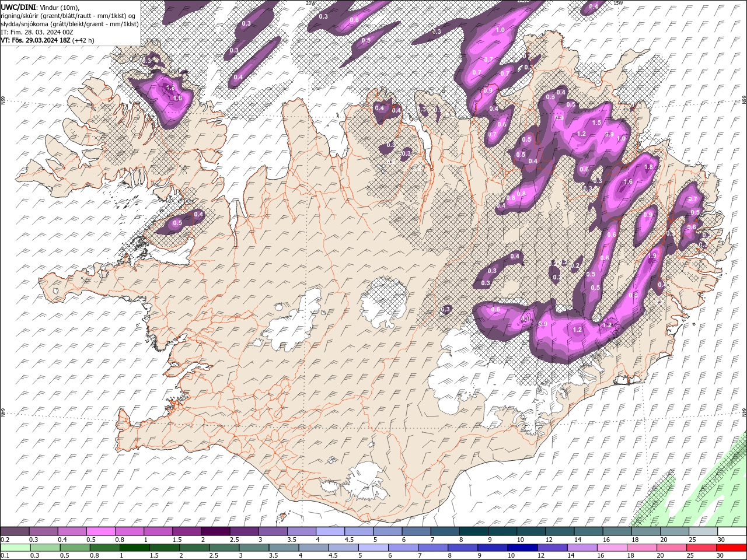Click the '1.8' precipitation value on map
This screenshot has height=560, width=747.
(648, 167)
